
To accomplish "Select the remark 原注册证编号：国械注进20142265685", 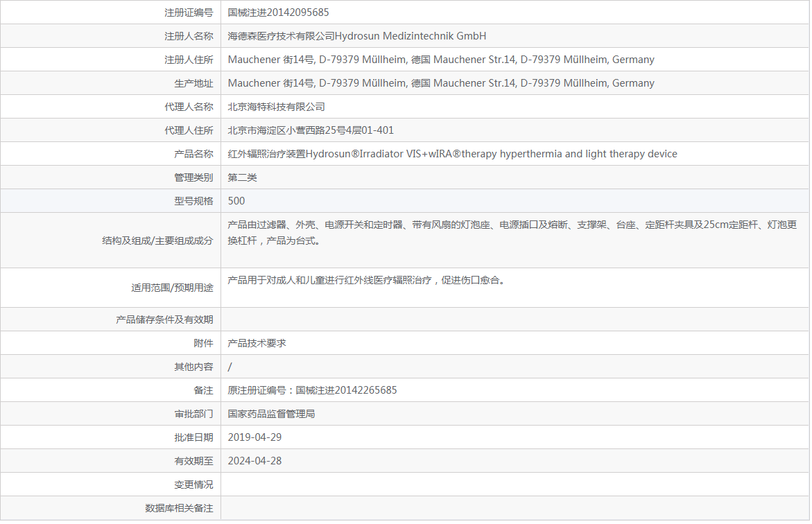I will pyautogui.click(x=312, y=390).
